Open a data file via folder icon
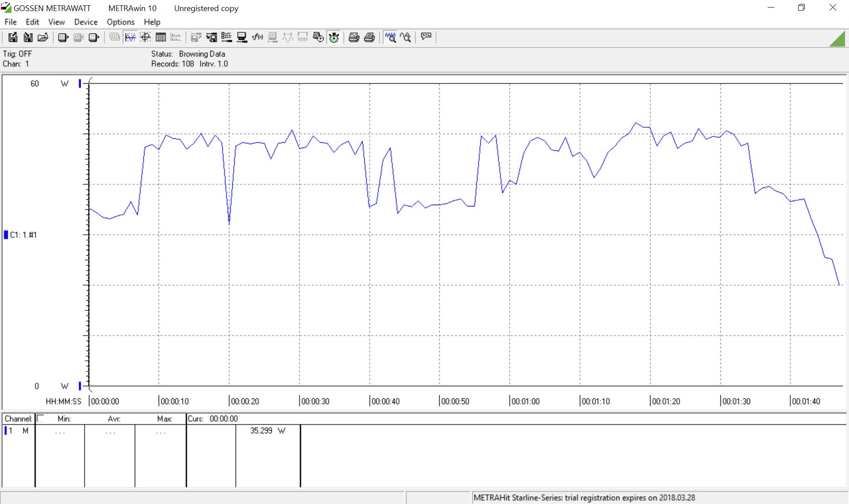 click(43, 37)
